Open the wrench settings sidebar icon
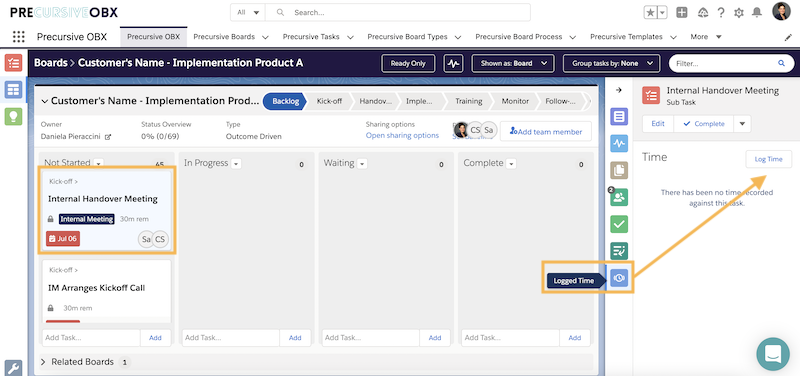 click(13, 368)
